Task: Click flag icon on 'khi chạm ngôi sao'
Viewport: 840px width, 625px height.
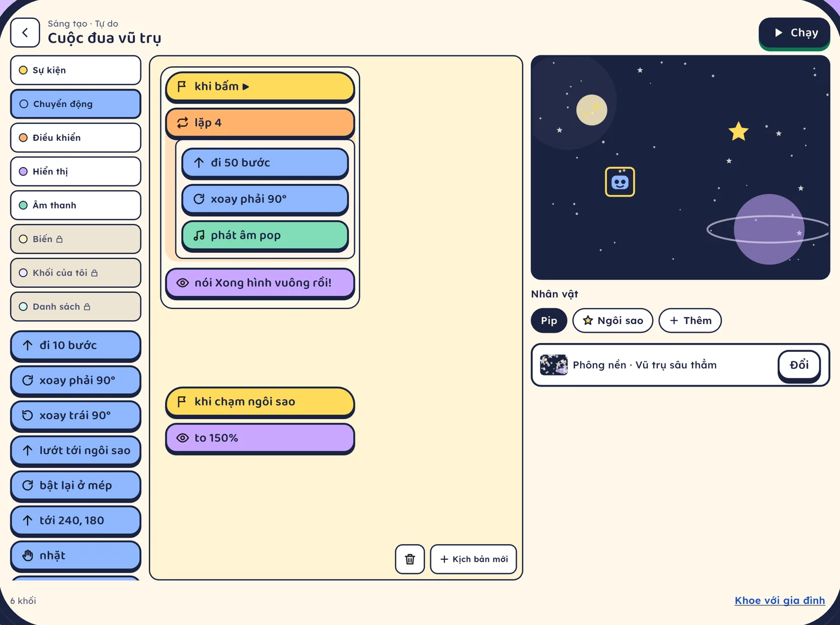Action: tap(182, 401)
